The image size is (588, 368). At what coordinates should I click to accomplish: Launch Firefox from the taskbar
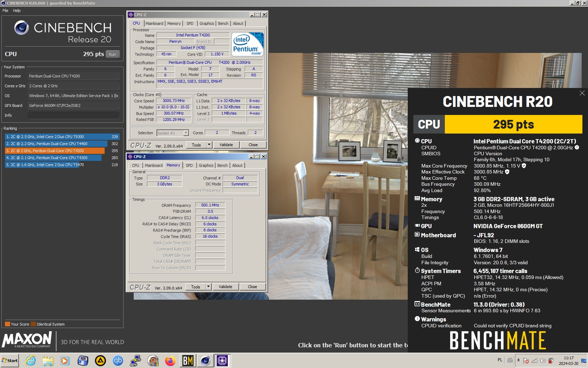[x=170, y=360]
